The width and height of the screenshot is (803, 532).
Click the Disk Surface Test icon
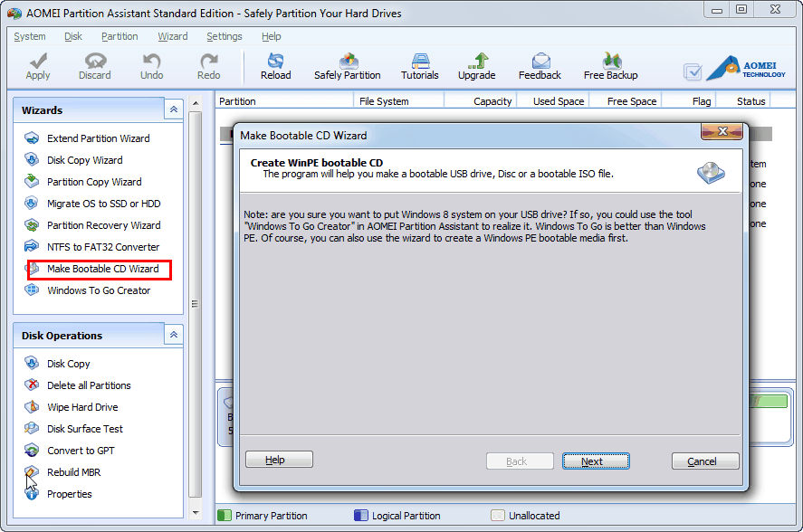[32, 428]
